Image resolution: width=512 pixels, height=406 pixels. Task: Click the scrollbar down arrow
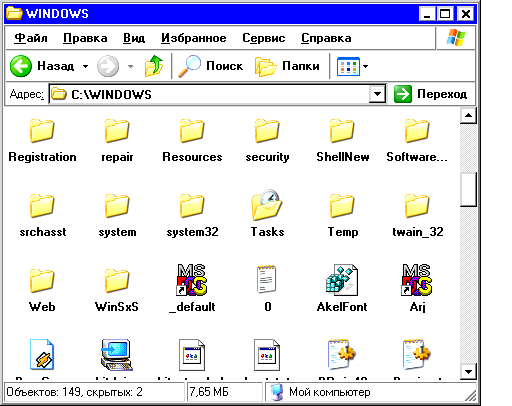[x=468, y=372]
